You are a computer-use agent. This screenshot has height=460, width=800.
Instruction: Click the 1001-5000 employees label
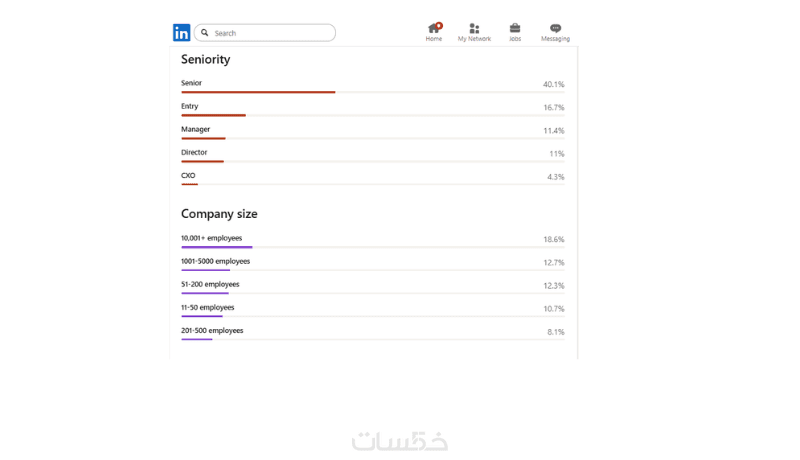click(x=215, y=261)
